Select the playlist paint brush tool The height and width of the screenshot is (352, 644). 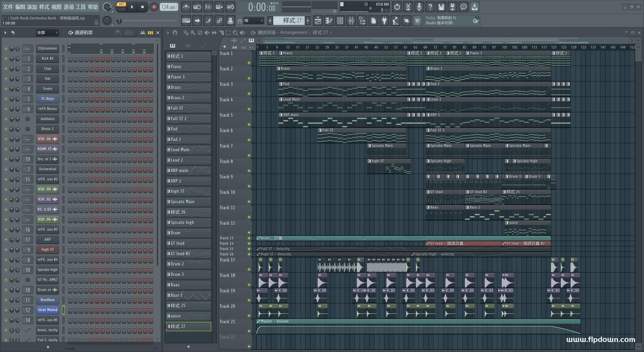tap(193, 33)
